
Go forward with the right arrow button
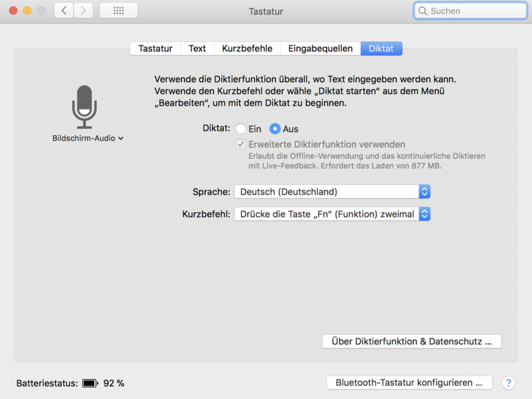pyautogui.click(x=83, y=11)
